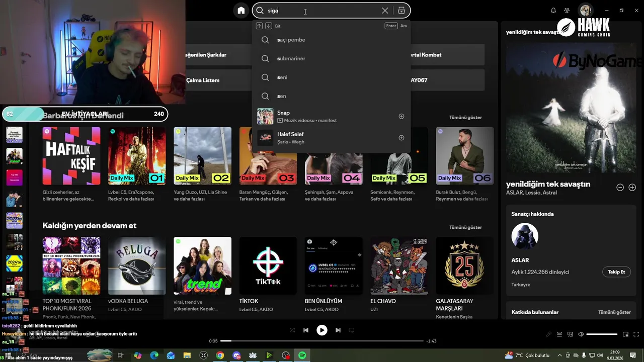Switch to full screen via expand icon
Image resolution: width=644 pixels, height=362 pixels.
point(637,334)
